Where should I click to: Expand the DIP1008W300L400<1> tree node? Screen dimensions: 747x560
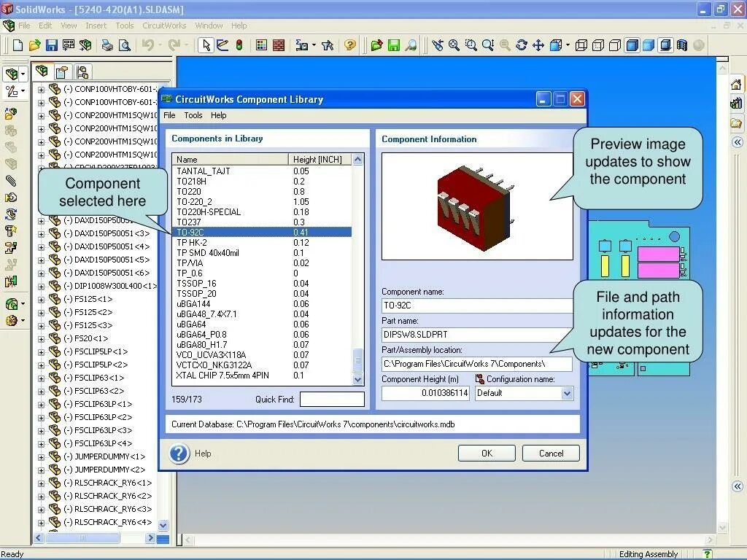pyautogui.click(x=41, y=286)
